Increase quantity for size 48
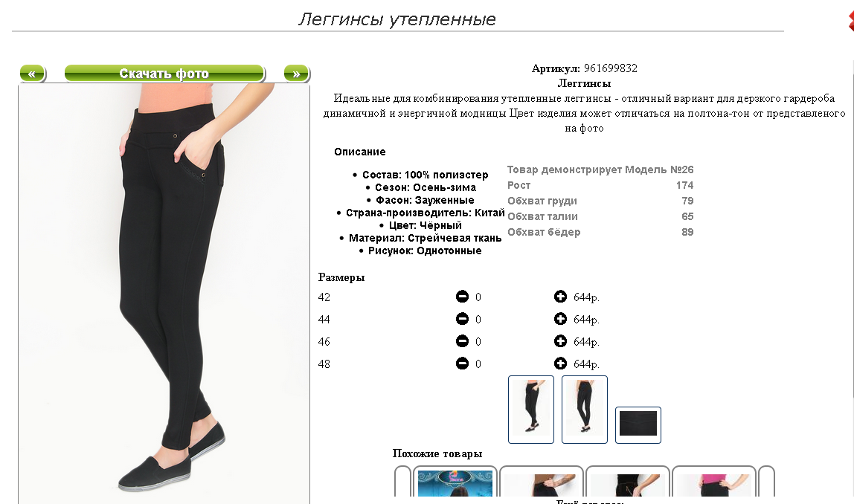Image resolution: width=854 pixels, height=504 pixels. [560, 364]
